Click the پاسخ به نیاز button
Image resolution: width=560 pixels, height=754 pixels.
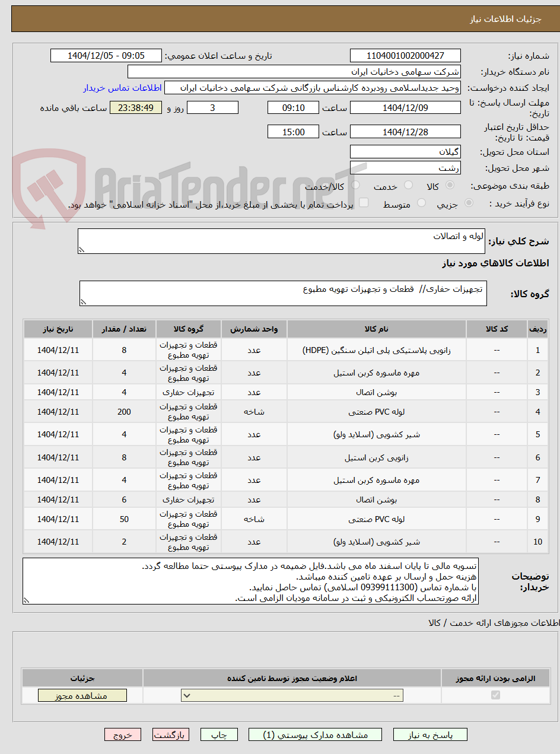point(430,734)
